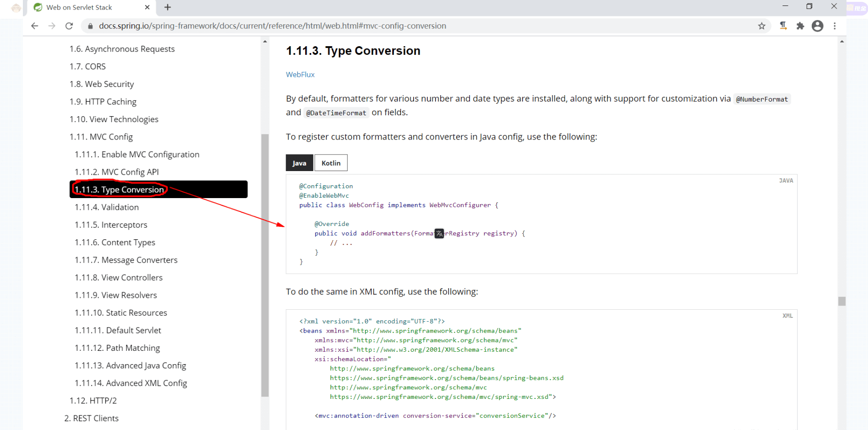Open 1.7. CORS section

pyautogui.click(x=87, y=66)
